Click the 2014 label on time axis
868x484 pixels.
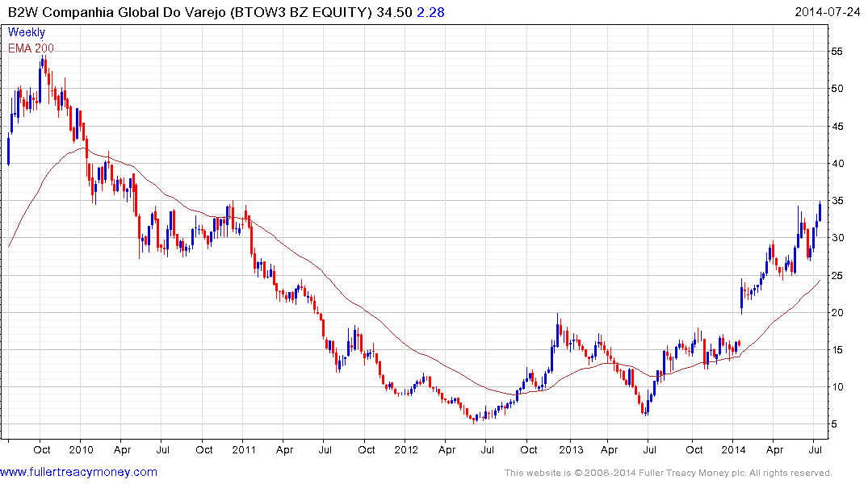pos(733,449)
